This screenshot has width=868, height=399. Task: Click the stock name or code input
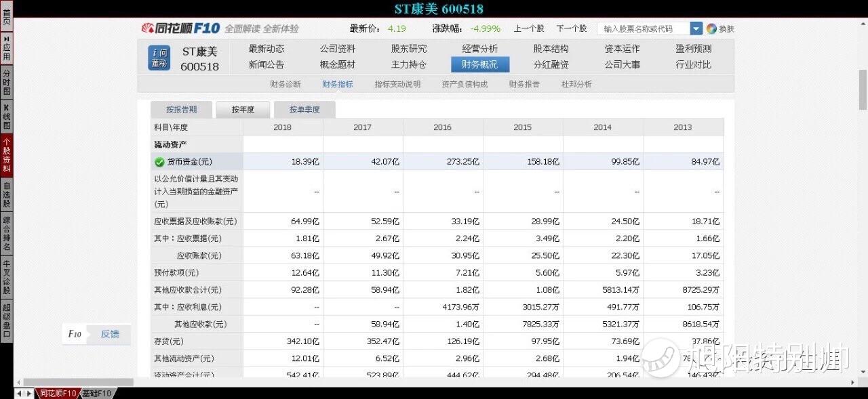tap(644, 28)
